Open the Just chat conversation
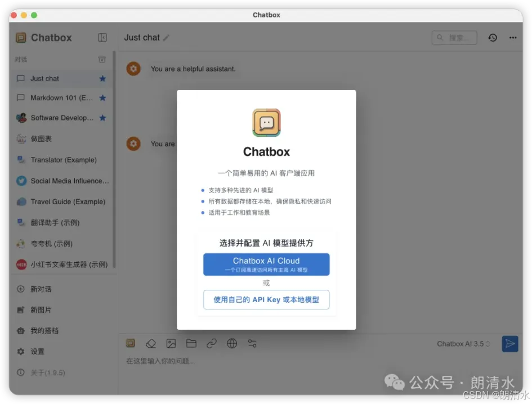 [x=62, y=79]
